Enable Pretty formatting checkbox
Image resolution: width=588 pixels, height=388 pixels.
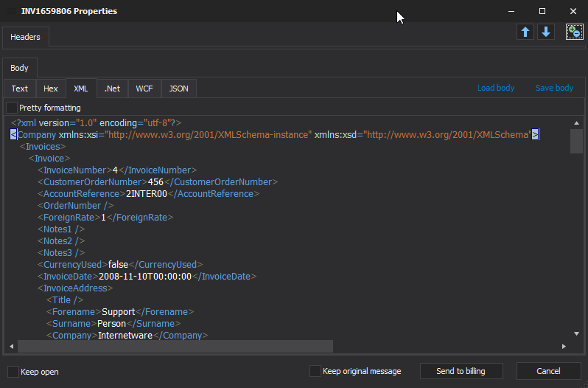point(12,108)
